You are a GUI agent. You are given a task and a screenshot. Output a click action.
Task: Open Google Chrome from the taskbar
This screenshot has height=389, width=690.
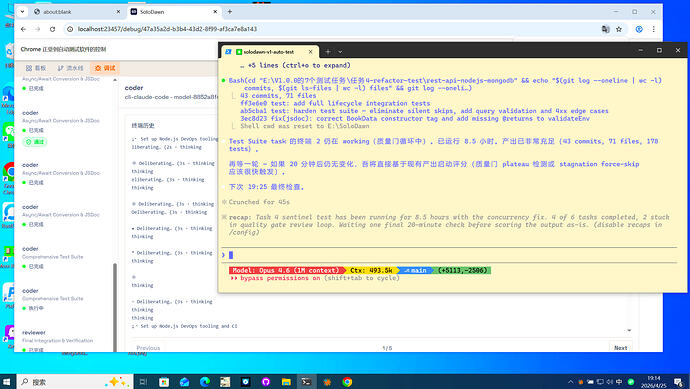(x=347, y=382)
